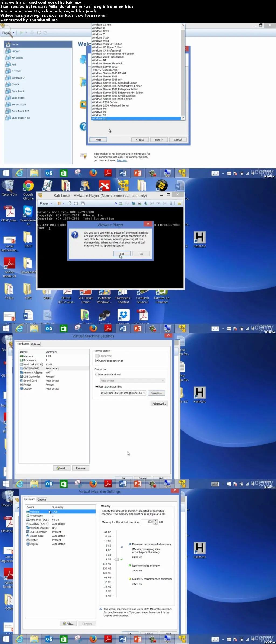Click scroll-down arrow of OS version list
Viewport: 276px width, 644px height.
pos(183,118)
